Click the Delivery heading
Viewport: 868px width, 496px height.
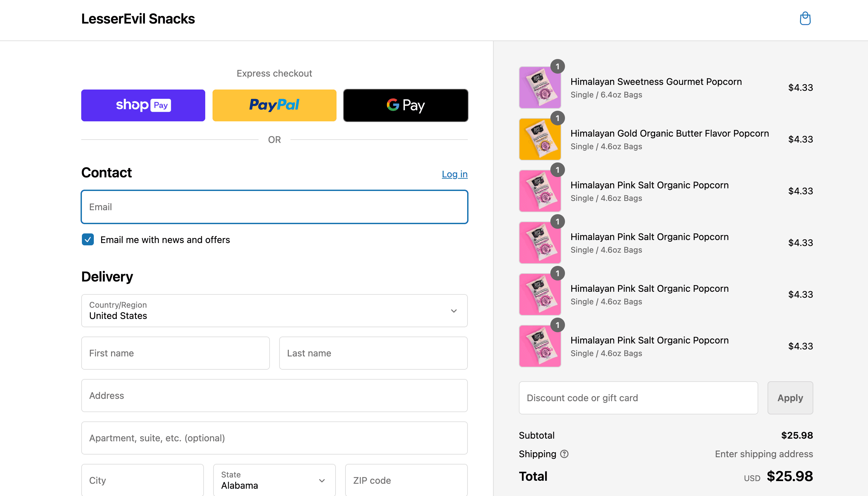[x=107, y=277]
